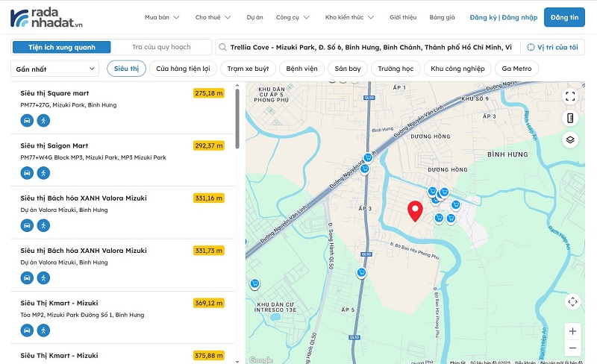Select the Siêu thị filter chip
Screen dimensions: 597x364
tap(125, 69)
